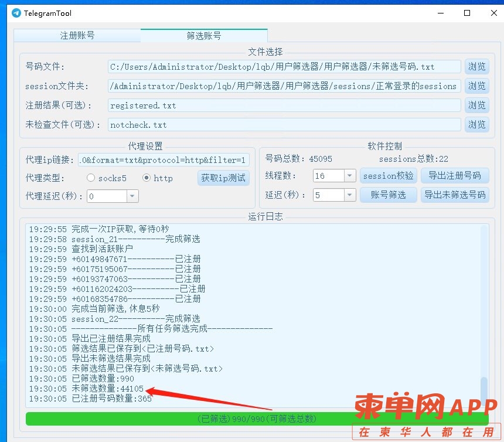Click log entry +60193747063 已注册
Image resolution: width=504 pixels, height=442 pixels.
click(115, 279)
